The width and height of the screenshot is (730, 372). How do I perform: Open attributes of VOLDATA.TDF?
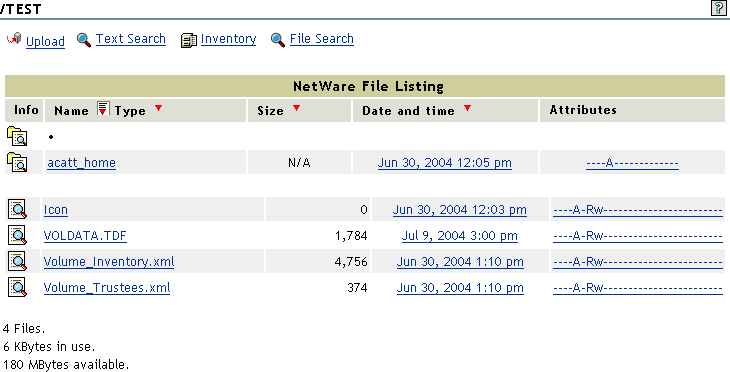(638, 236)
